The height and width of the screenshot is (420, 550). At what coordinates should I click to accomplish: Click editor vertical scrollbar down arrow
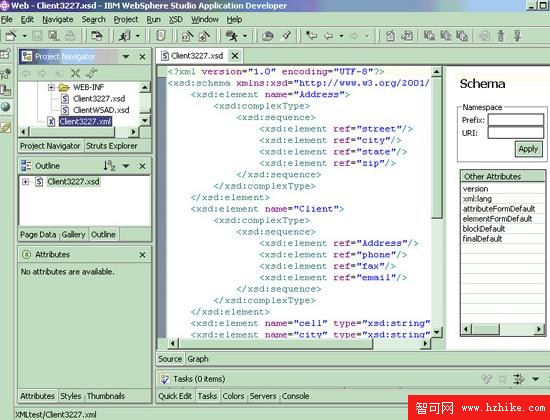tap(436, 332)
